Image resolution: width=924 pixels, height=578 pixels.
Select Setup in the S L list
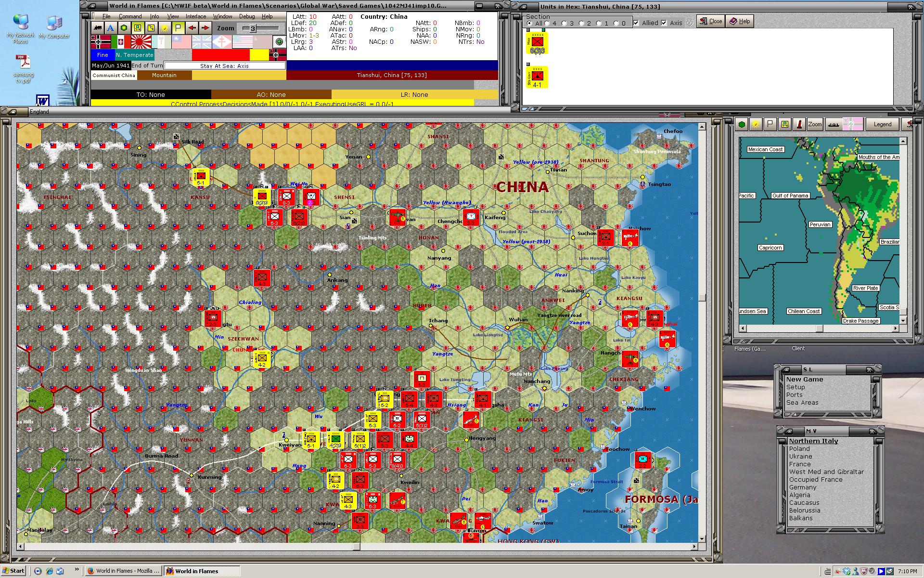click(x=796, y=387)
